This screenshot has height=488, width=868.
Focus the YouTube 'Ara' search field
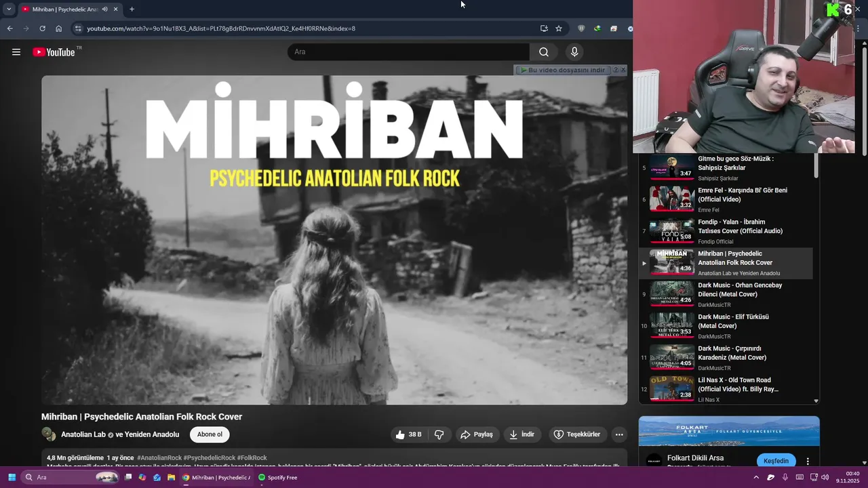(x=409, y=52)
